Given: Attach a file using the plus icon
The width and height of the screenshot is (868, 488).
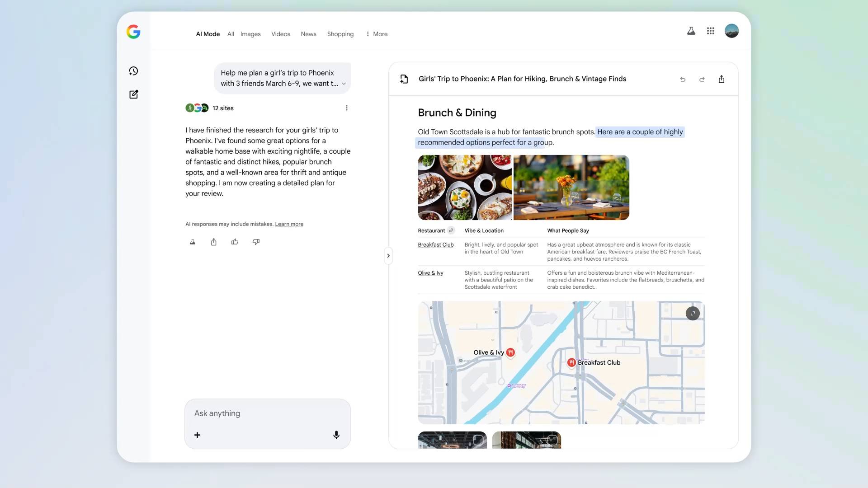Looking at the screenshot, I should coord(197,435).
